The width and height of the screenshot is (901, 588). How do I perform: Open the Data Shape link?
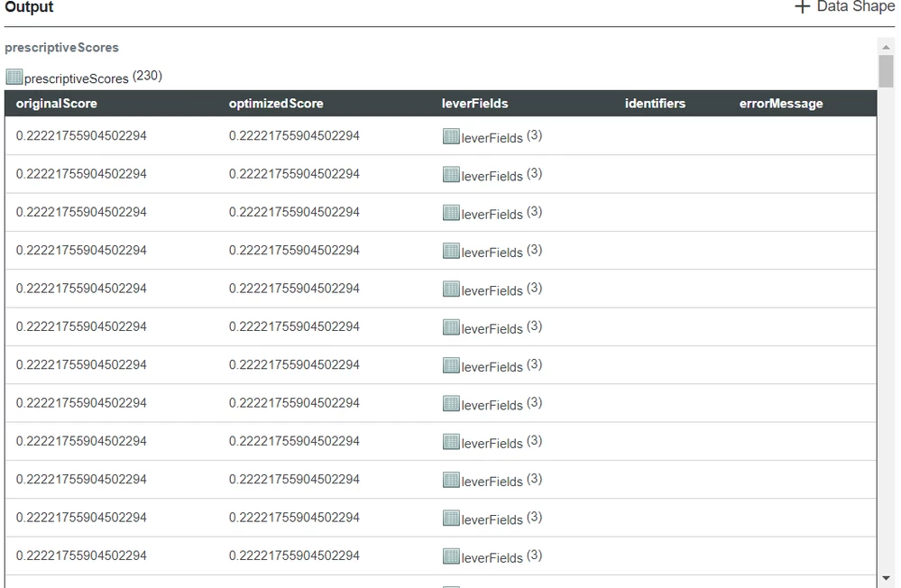[856, 6]
